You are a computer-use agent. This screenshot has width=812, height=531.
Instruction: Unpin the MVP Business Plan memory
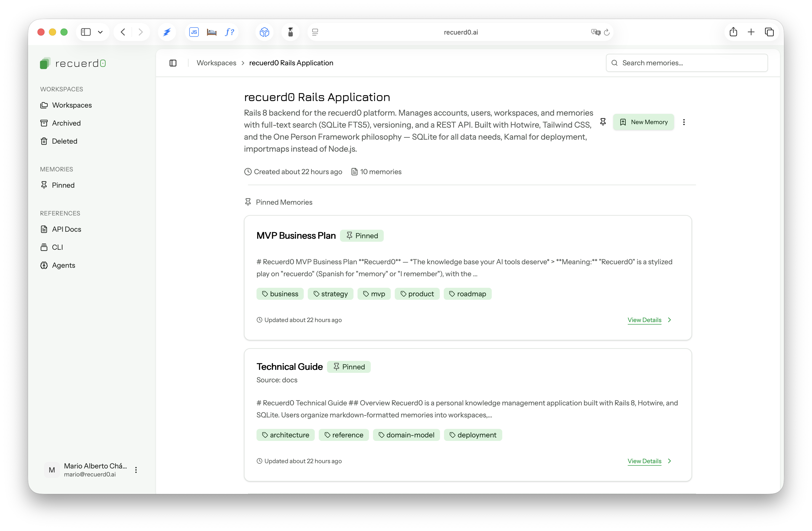pos(362,235)
